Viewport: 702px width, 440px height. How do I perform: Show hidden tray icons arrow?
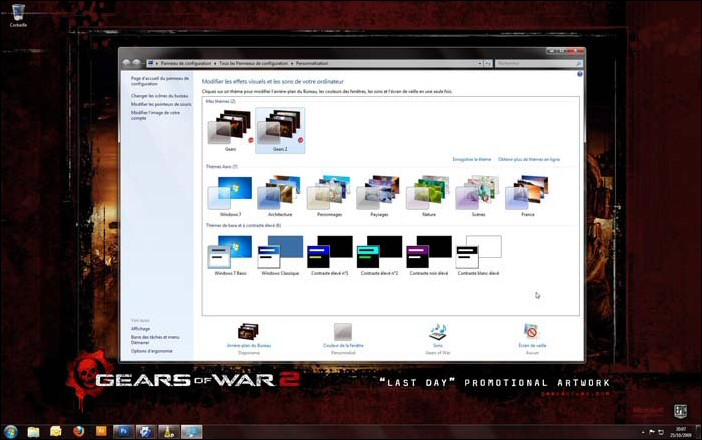click(x=643, y=432)
